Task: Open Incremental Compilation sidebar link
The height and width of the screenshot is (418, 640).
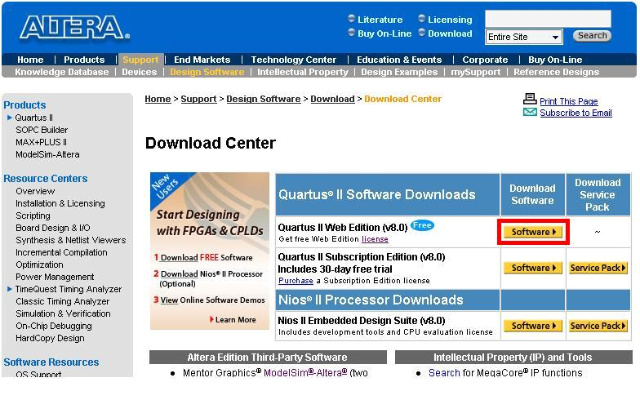Action: pyautogui.click(x=61, y=252)
